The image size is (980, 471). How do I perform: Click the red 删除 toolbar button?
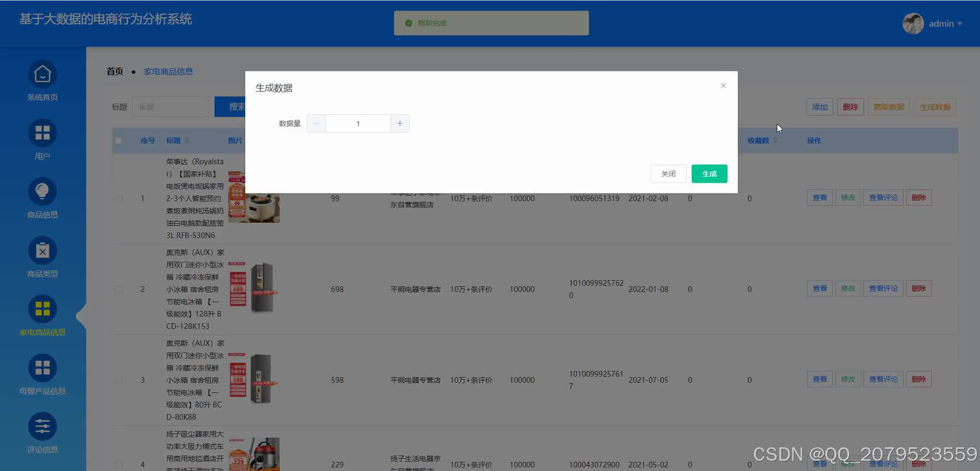tap(850, 107)
